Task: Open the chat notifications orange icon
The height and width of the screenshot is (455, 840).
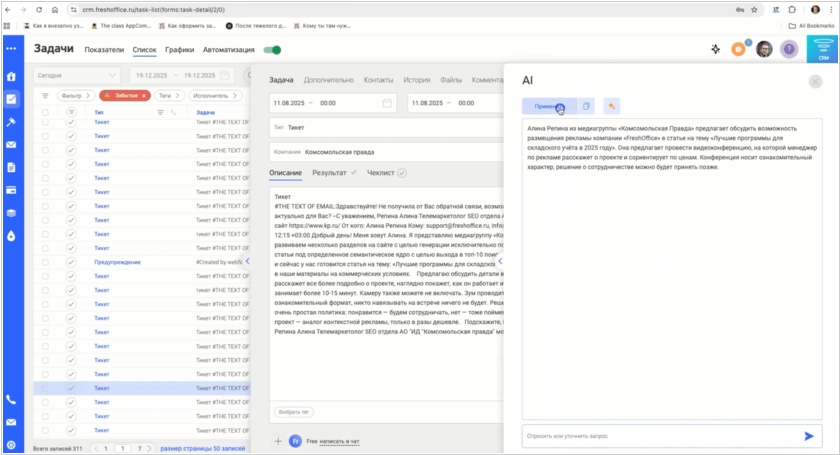Action: [x=738, y=49]
